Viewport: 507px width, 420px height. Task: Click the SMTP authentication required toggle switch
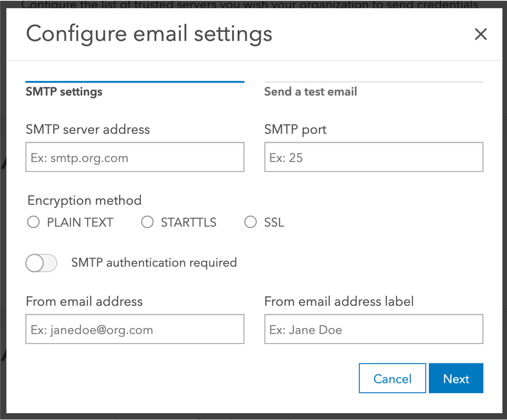(41, 263)
